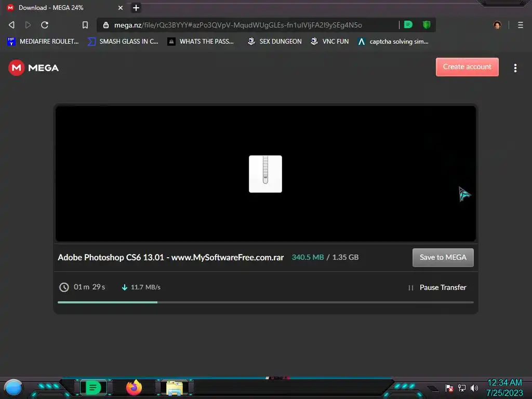This screenshot has height=399, width=532.
Task: Open MEDIAFIRE ROULET... bookmark
Action: coord(43,42)
